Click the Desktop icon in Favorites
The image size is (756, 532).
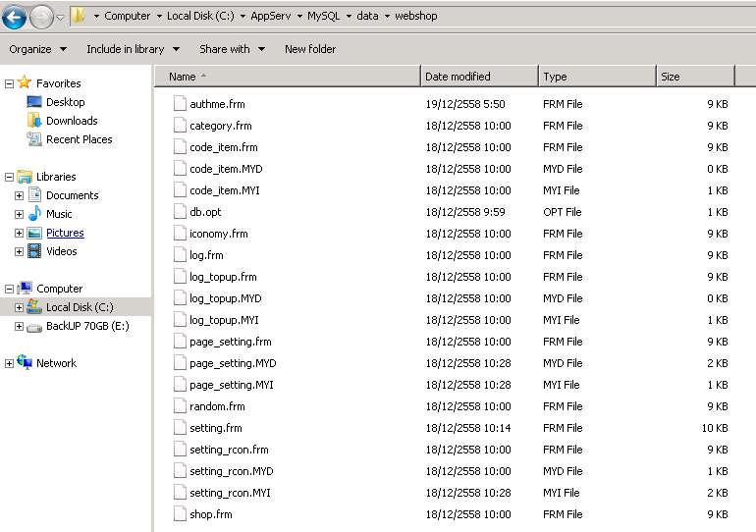pos(34,102)
